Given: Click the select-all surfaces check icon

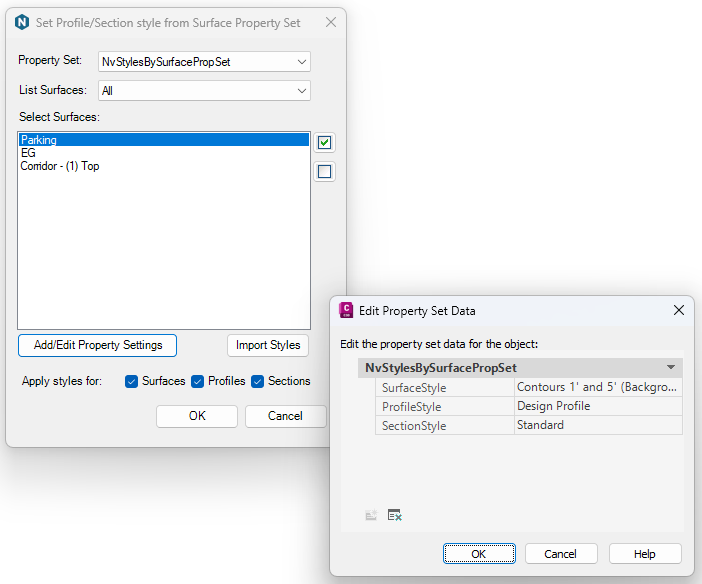Looking at the screenshot, I should (x=324, y=143).
